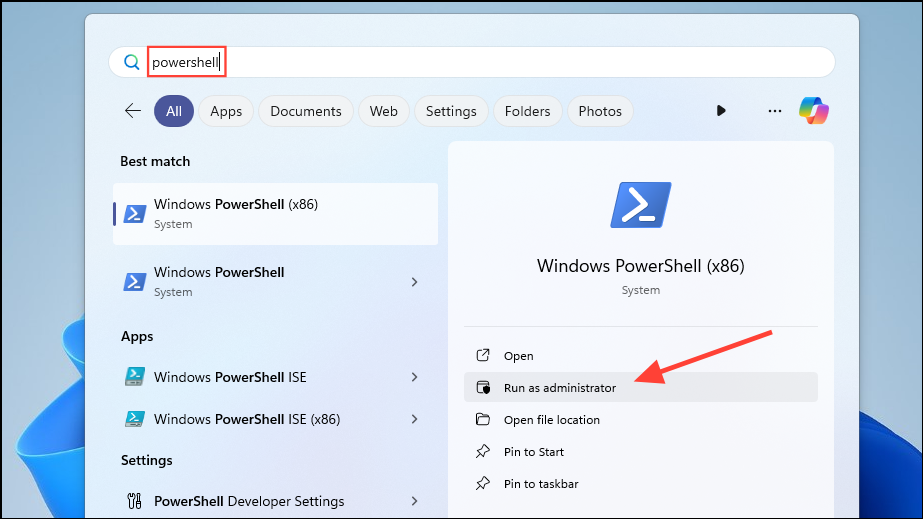Select Windows PowerShell ISE app result
Viewport: 923px width, 519px height.
click(x=275, y=377)
